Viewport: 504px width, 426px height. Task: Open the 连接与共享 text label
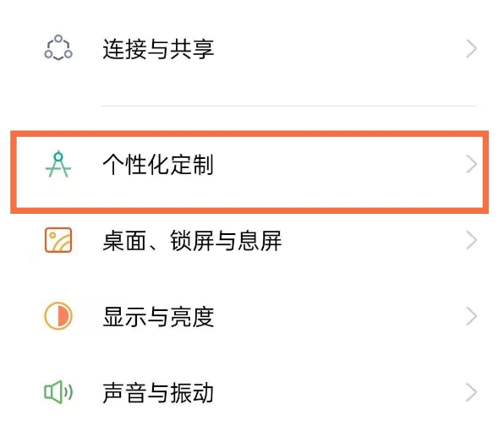[x=158, y=49]
